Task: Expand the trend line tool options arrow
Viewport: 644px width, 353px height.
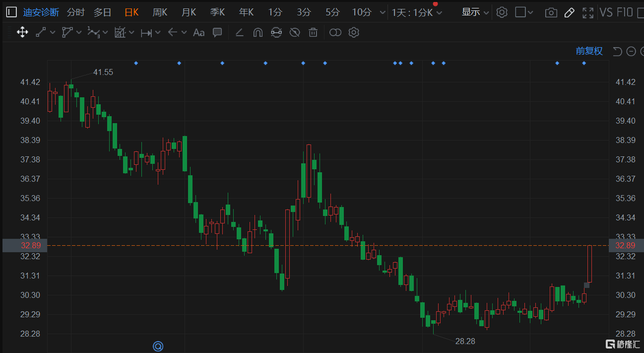Action: click(53, 33)
